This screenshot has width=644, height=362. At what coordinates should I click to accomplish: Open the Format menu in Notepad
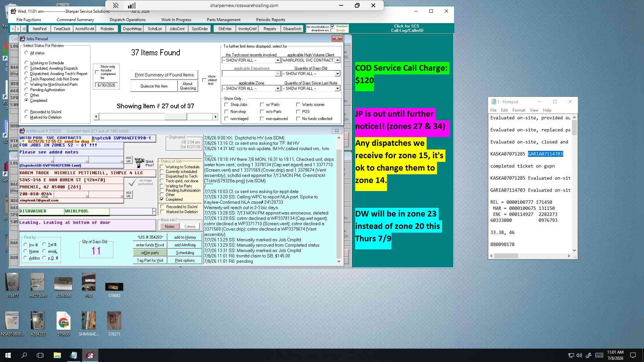pyautogui.click(x=519, y=110)
